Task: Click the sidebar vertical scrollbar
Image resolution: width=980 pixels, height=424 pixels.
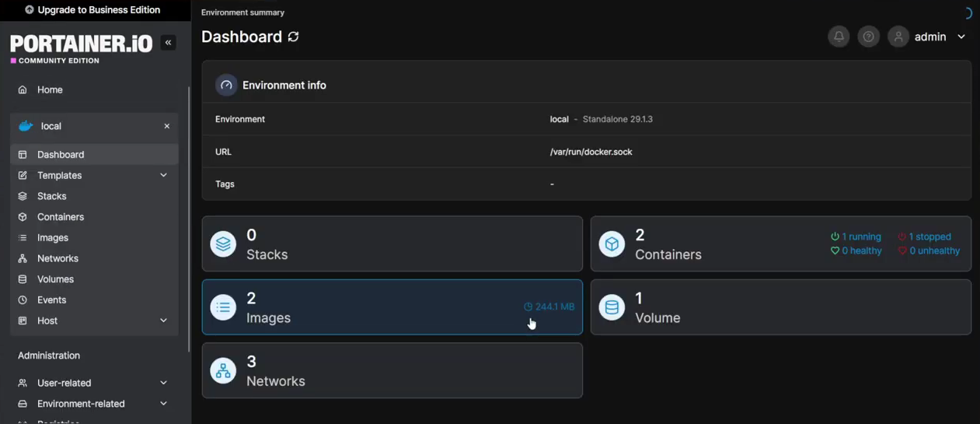Action: click(189, 218)
